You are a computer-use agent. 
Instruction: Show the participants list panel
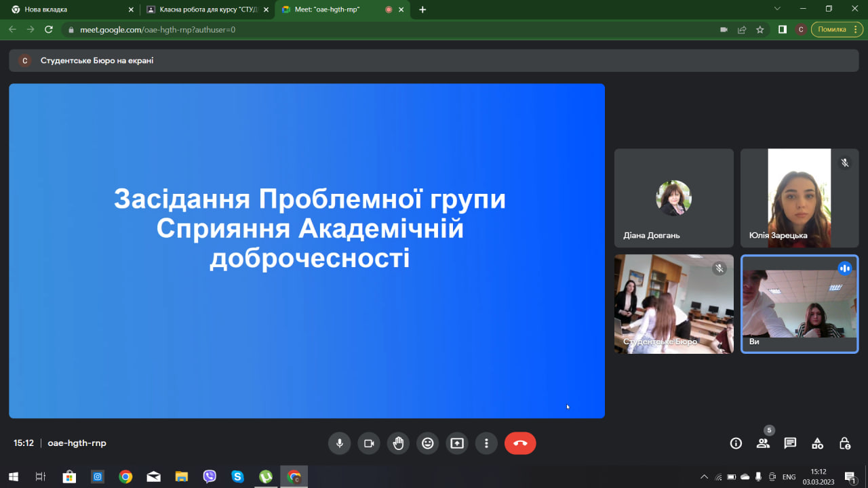click(763, 443)
